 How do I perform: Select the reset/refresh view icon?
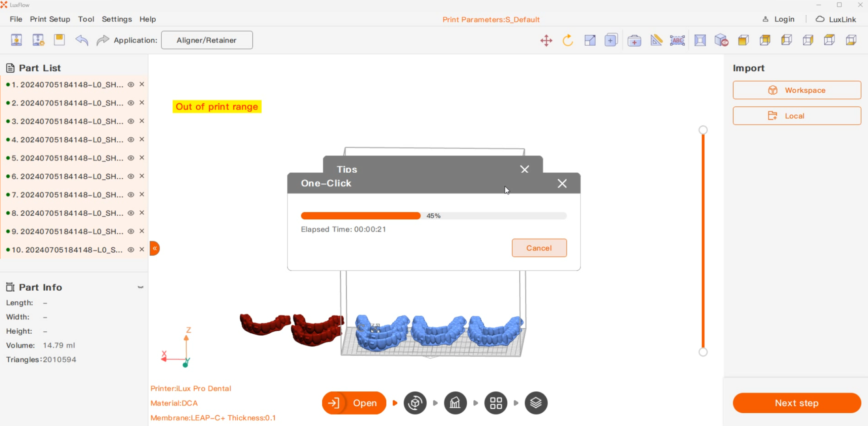pyautogui.click(x=568, y=40)
